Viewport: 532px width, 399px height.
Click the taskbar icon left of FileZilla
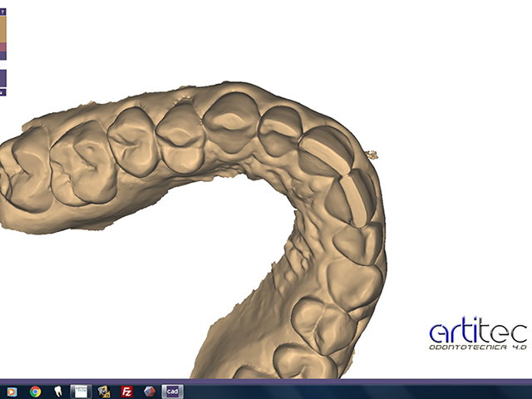coord(104,392)
